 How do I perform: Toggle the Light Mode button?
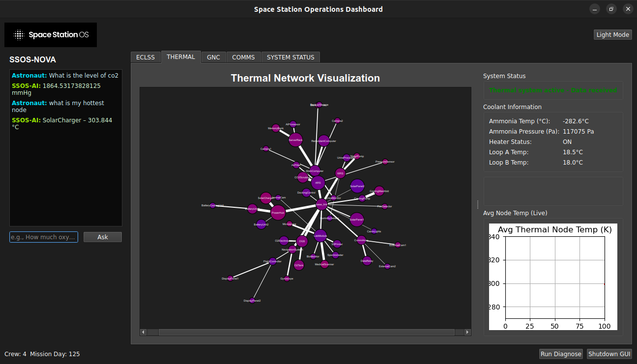pos(613,34)
